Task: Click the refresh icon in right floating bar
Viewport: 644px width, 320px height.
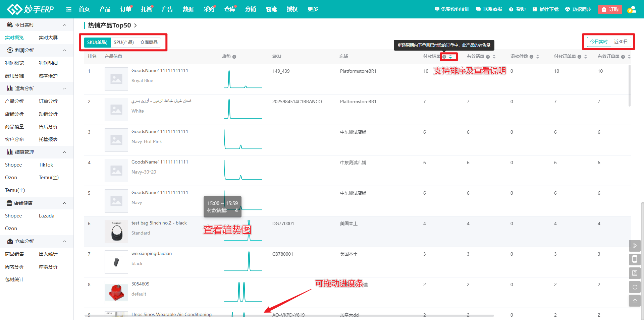Action: (x=635, y=287)
